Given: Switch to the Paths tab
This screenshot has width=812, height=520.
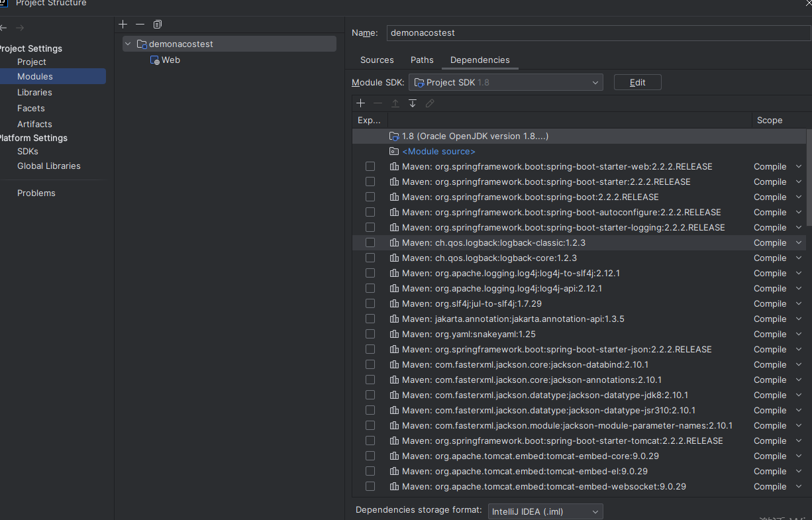Looking at the screenshot, I should 422,60.
